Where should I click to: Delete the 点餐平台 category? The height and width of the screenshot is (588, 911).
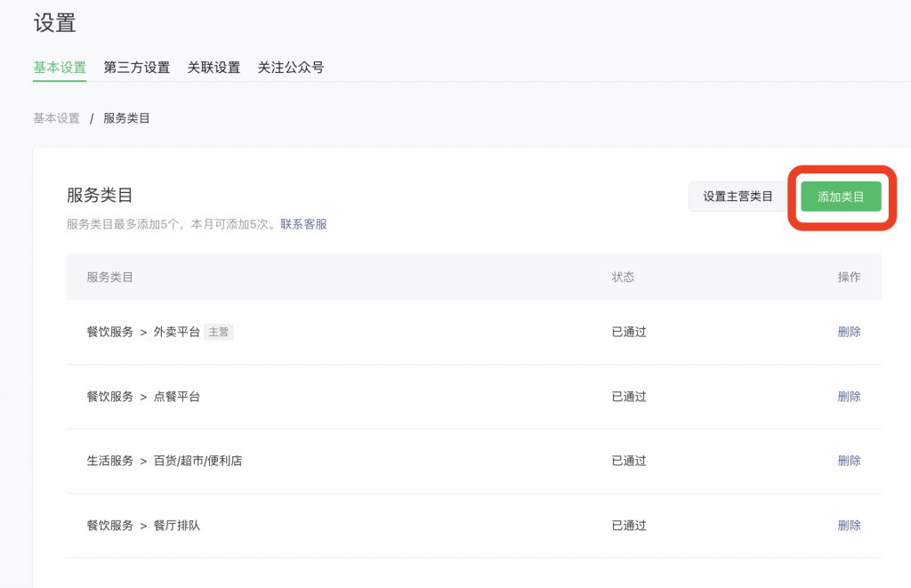point(849,397)
